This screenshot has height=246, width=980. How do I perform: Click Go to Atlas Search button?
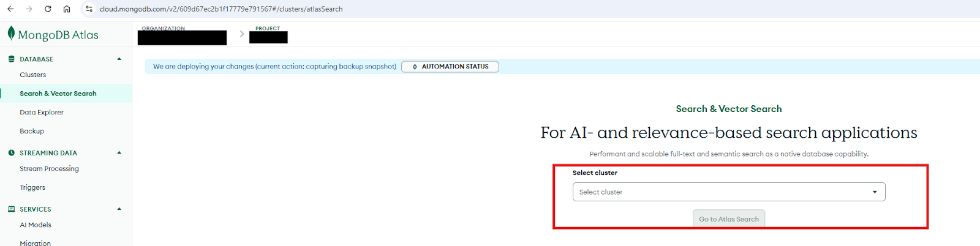coord(729,219)
